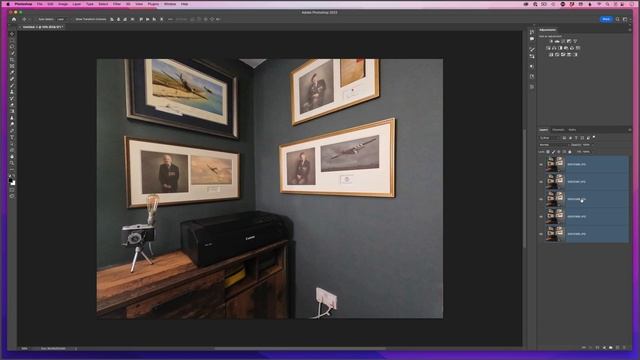Screen dimensions: 640x360
Task: Hide the third layer with eye icon
Action: [541, 199]
